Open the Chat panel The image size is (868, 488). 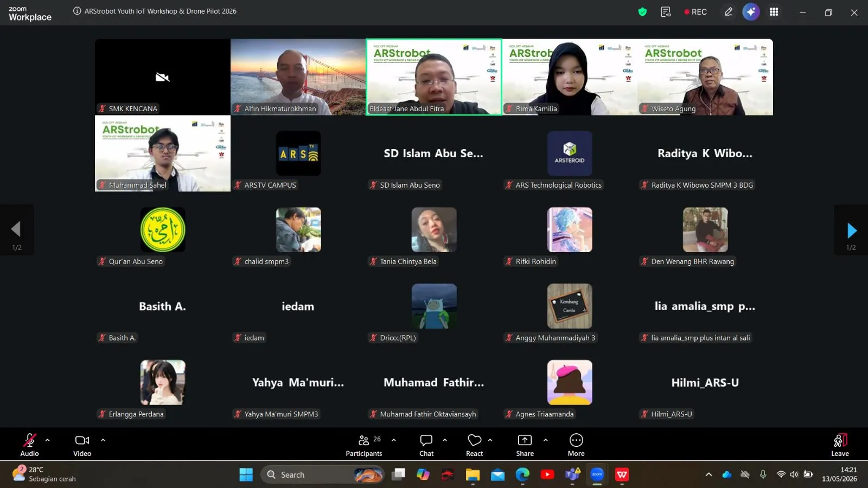(426, 445)
